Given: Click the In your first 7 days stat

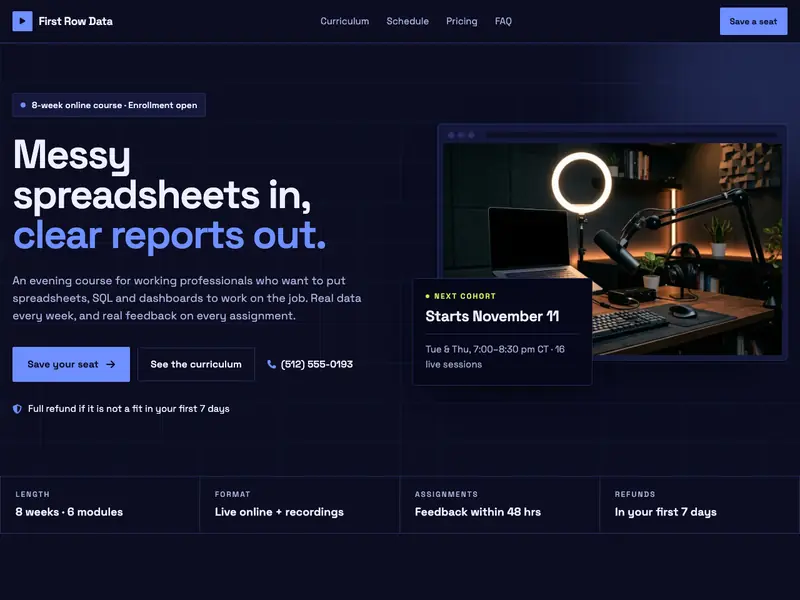Looking at the screenshot, I should [665, 512].
